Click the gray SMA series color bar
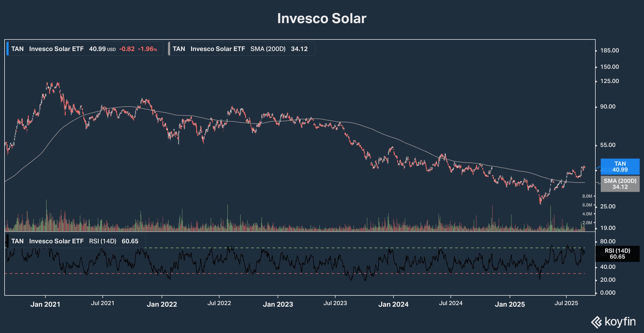Screen dimensions: 644x333 pos(169,49)
